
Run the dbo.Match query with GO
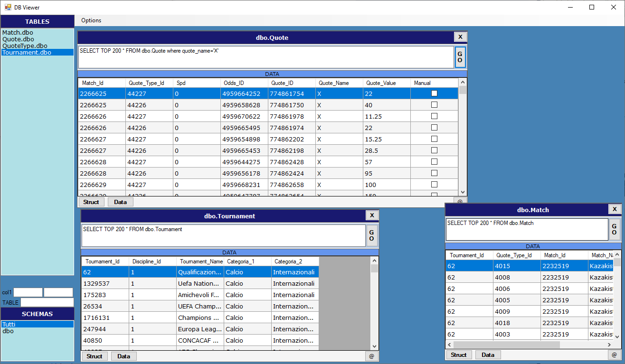point(615,229)
